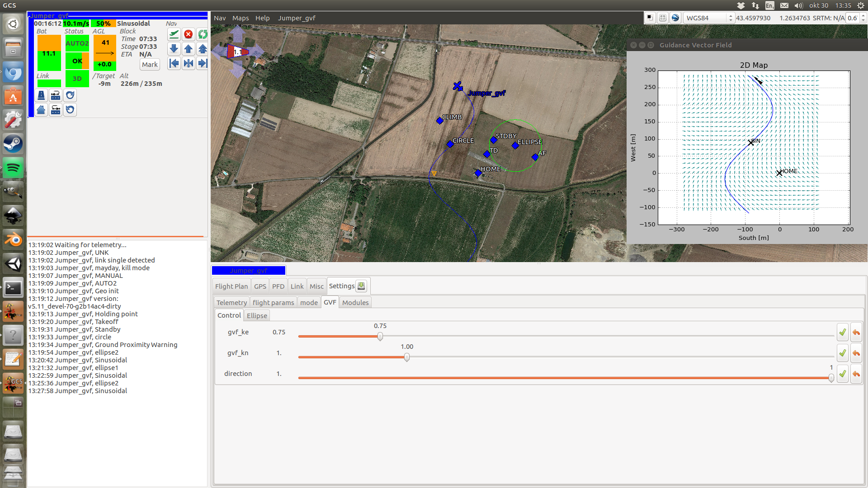Image resolution: width=868 pixels, height=488 pixels.
Task: Open Google Earth globe icon in map toolbar
Action: click(x=675, y=18)
